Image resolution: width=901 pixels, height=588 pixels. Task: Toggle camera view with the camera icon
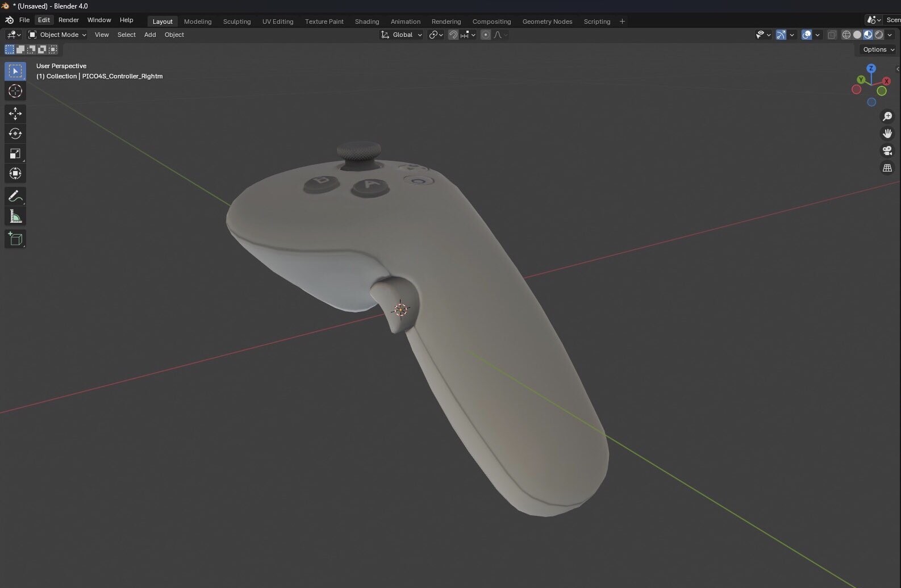pyautogui.click(x=887, y=151)
